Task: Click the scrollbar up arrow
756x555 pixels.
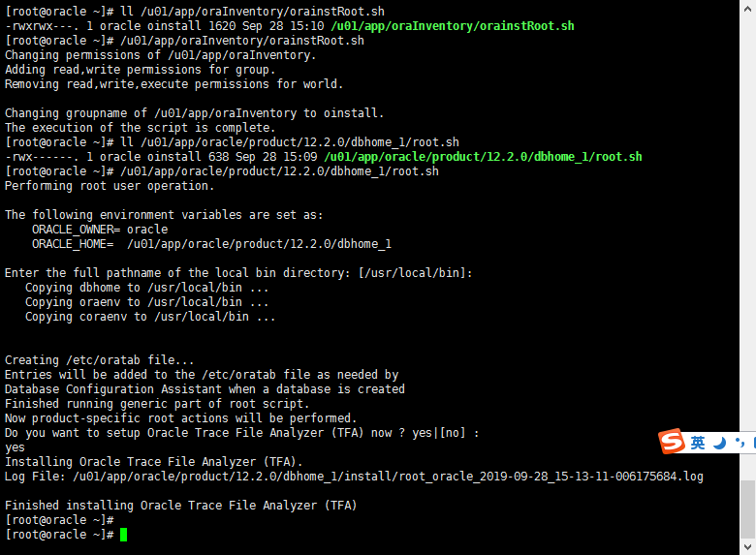Action: click(x=748, y=9)
